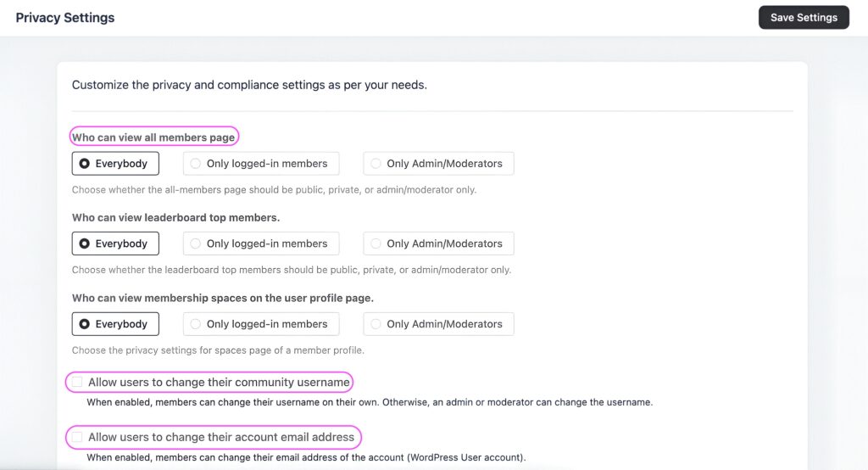Select Everybody for leaderboard top members
The image size is (868, 470).
(x=114, y=243)
